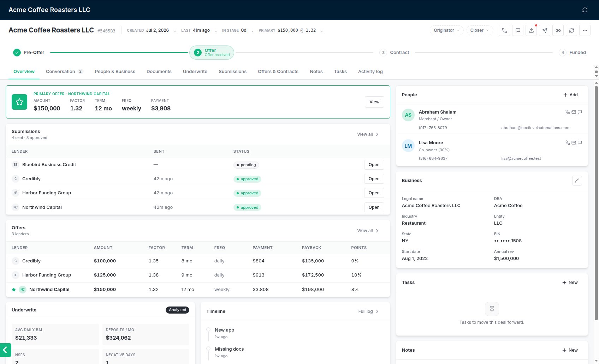Click the green star primary offer icon

click(19, 102)
